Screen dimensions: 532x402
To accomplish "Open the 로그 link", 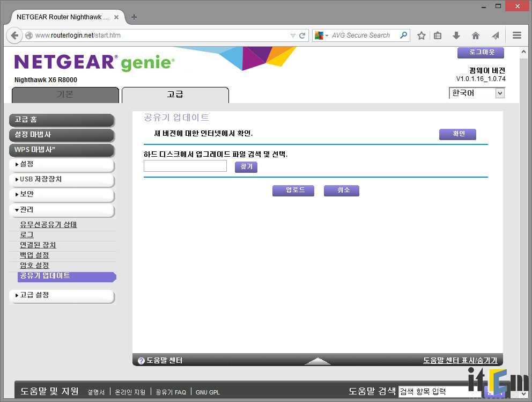I will point(27,235).
